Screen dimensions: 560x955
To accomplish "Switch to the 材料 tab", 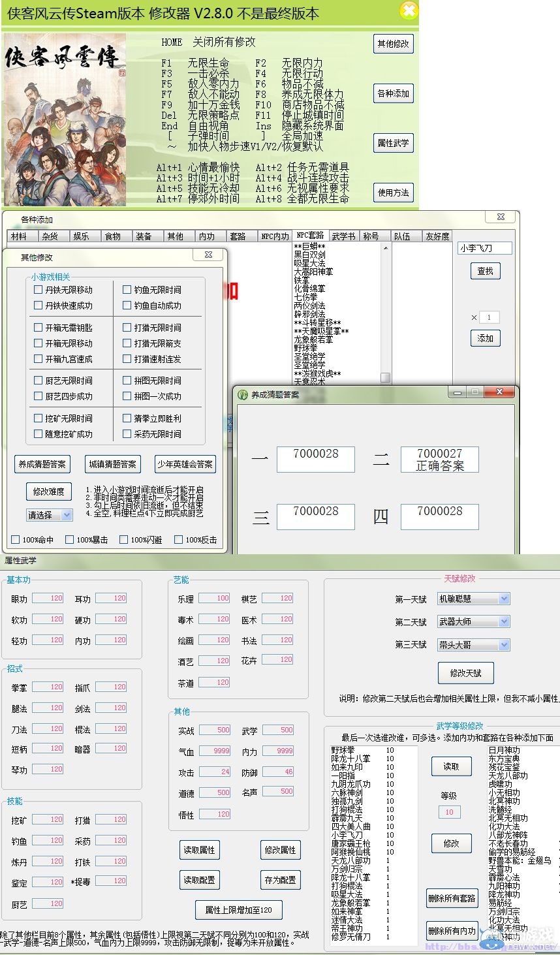I will click(22, 236).
